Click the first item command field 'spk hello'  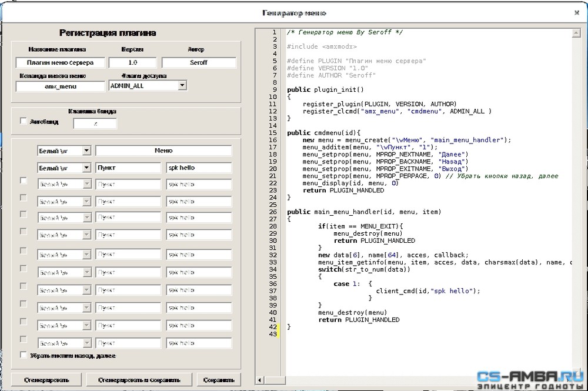point(199,168)
